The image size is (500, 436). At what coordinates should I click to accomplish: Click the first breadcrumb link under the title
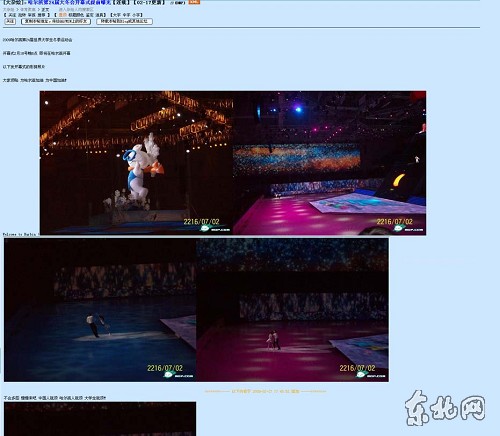[9, 10]
